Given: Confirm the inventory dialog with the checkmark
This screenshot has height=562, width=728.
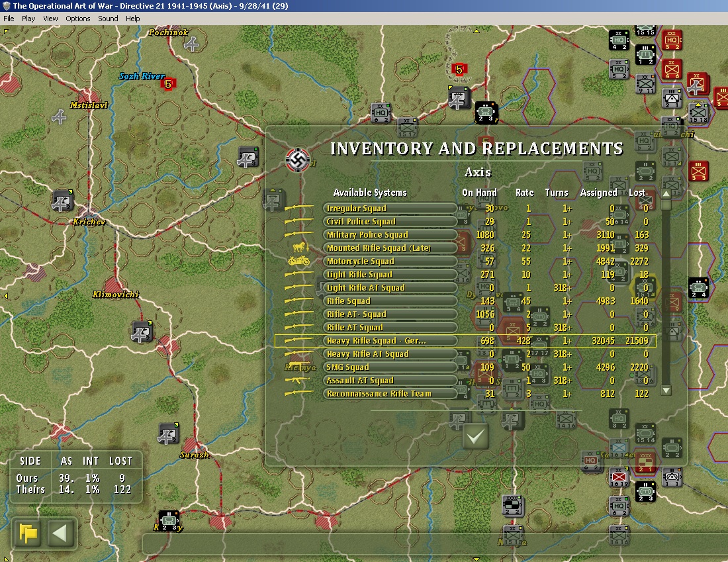Looking at the screenshot, I should (x=476, y=436).
